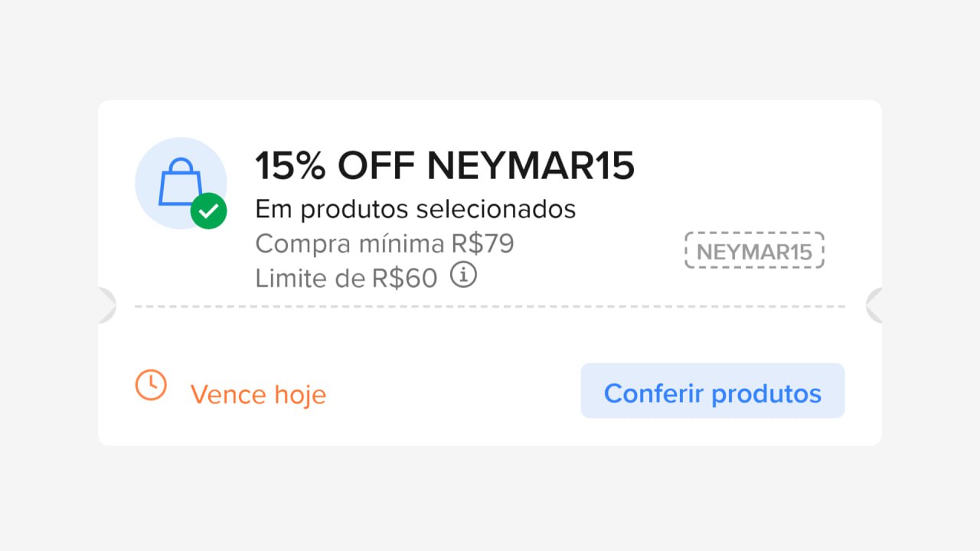Click the orange Vence hoje text
This screenshot has height=551, width=980.
(x=258, y=395)
